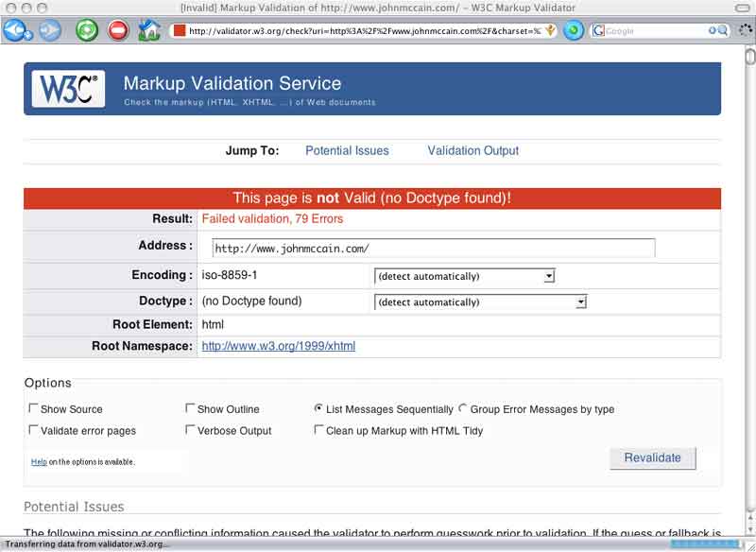This screenshot has height=552, width=756.
Task: Click 'Failed validation, 79 Errors' result text
Action: pos(272,219)
